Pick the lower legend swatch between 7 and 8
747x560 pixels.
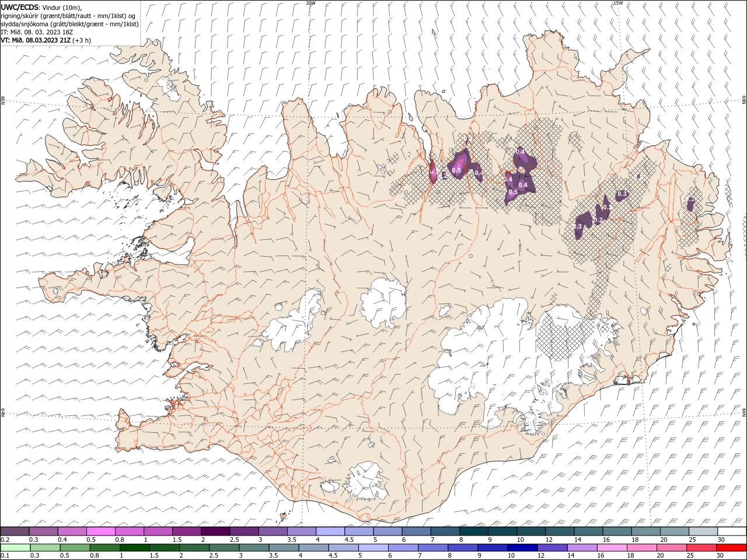(x=433, y=548)
